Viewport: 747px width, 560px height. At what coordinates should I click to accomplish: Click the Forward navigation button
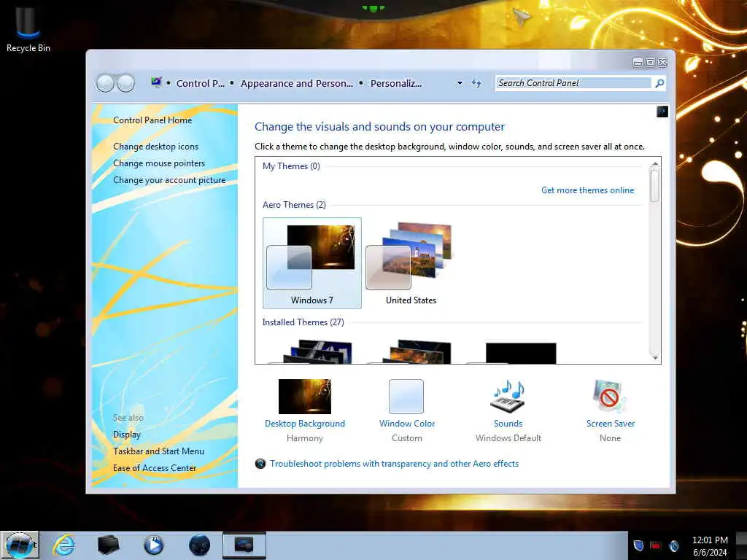125,83
